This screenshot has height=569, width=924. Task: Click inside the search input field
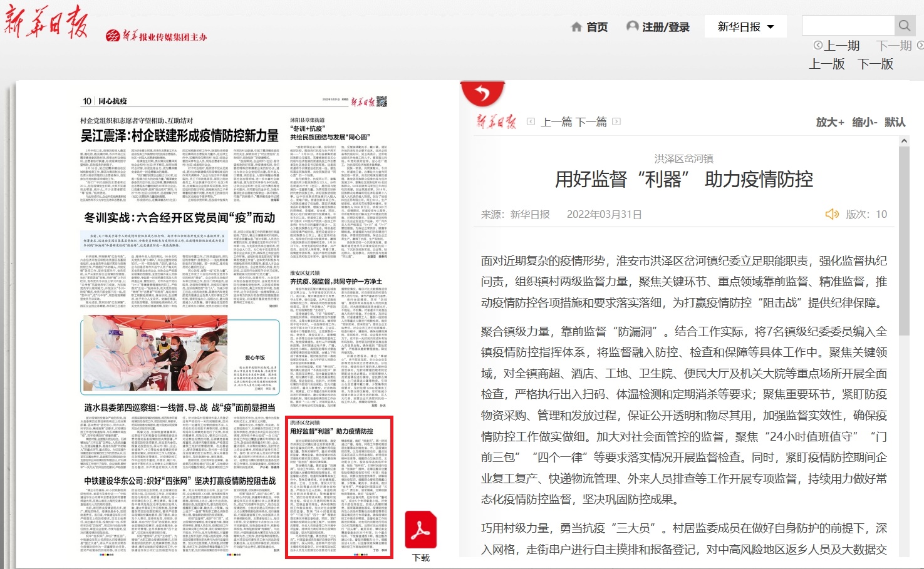coord(848,26)
